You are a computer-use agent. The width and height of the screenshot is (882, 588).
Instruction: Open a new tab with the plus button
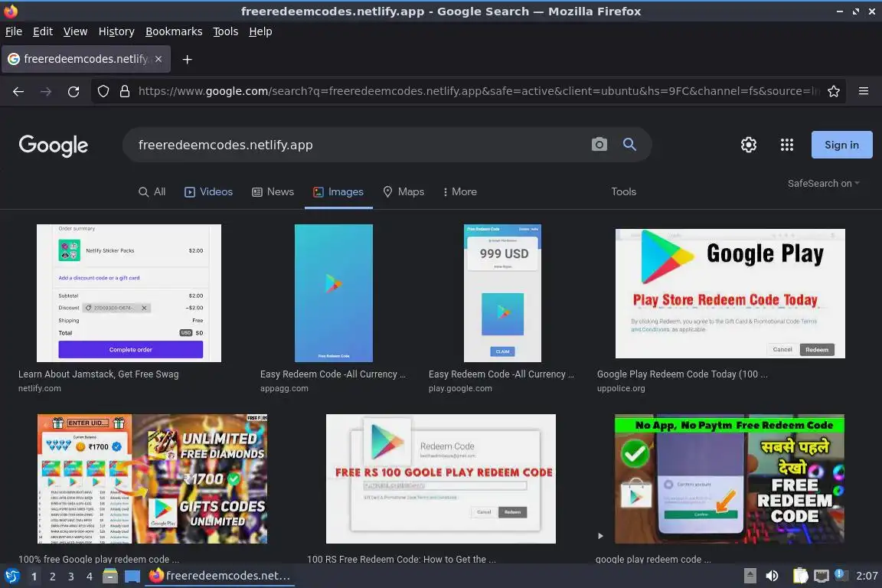[188, 59]
